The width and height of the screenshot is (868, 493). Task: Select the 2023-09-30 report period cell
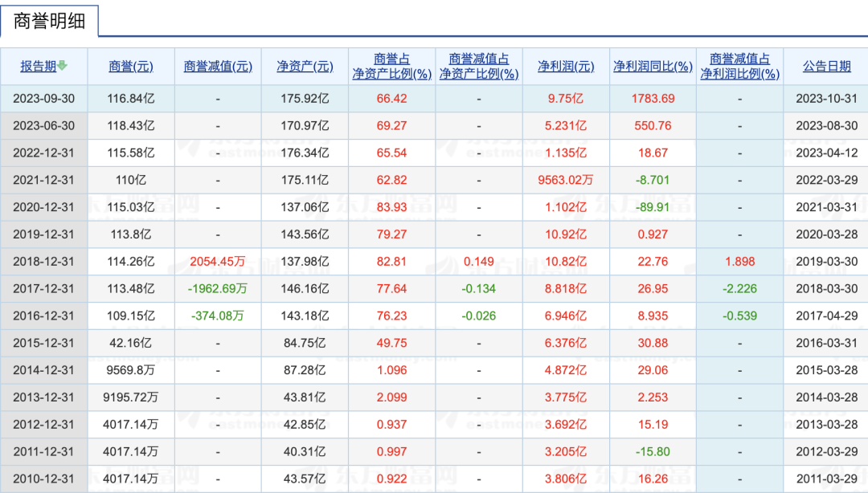(43, 99)
